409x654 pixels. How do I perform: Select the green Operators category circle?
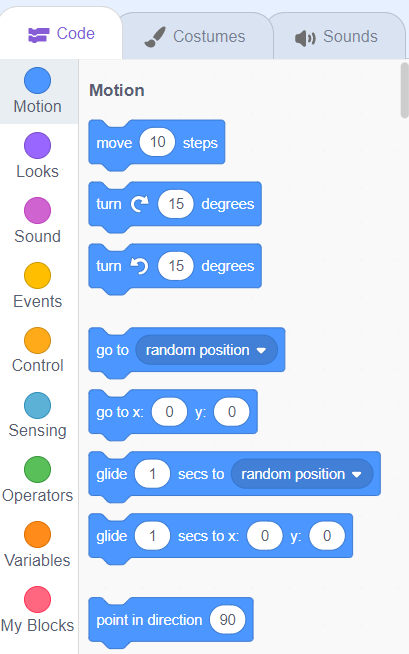(x=38, y=470)
